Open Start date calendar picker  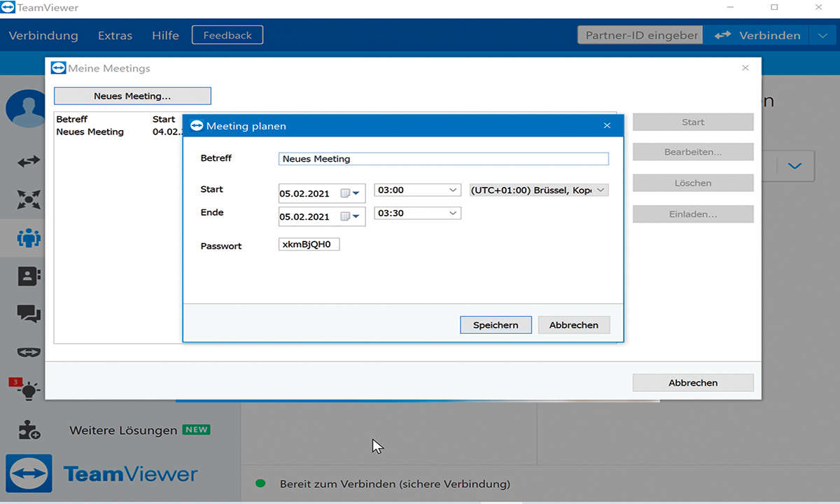point(349,193)
